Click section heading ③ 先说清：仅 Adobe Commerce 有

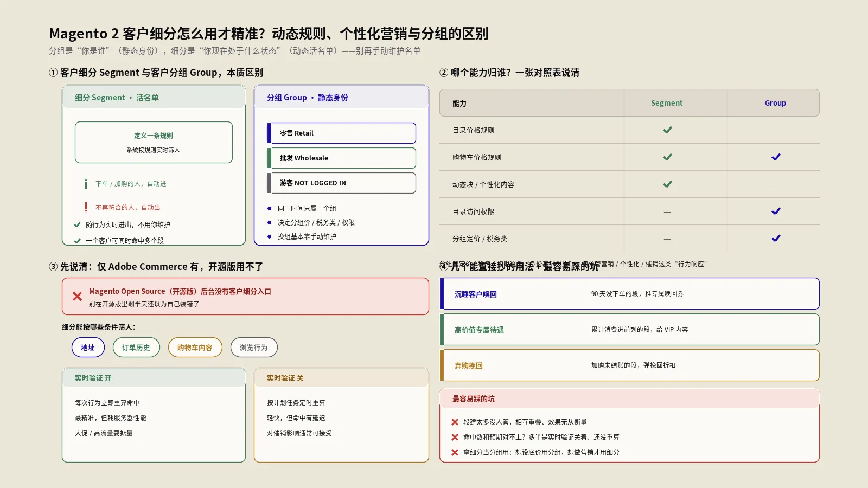point(156,267)
